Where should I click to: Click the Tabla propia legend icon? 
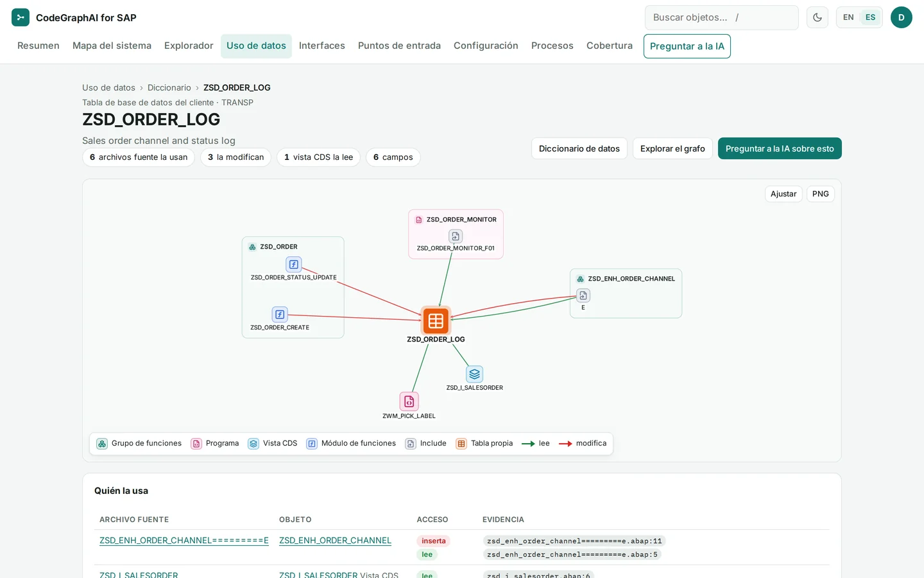click(461, 444)
